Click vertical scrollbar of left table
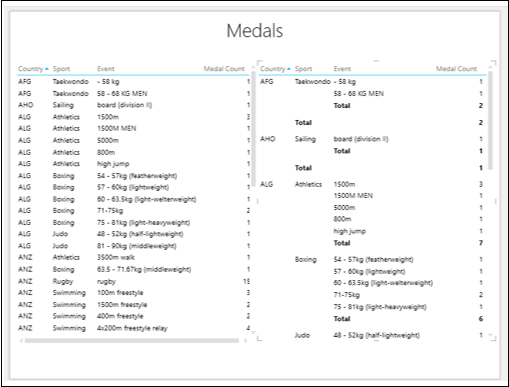This screenshot has width=509, height=387. coord(253,128)
